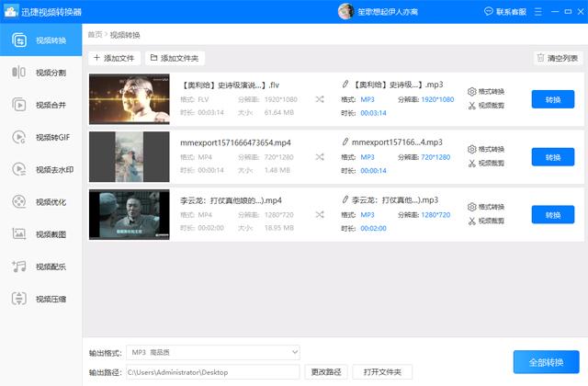Click MP3 output format of 李云龙 row

367,215
